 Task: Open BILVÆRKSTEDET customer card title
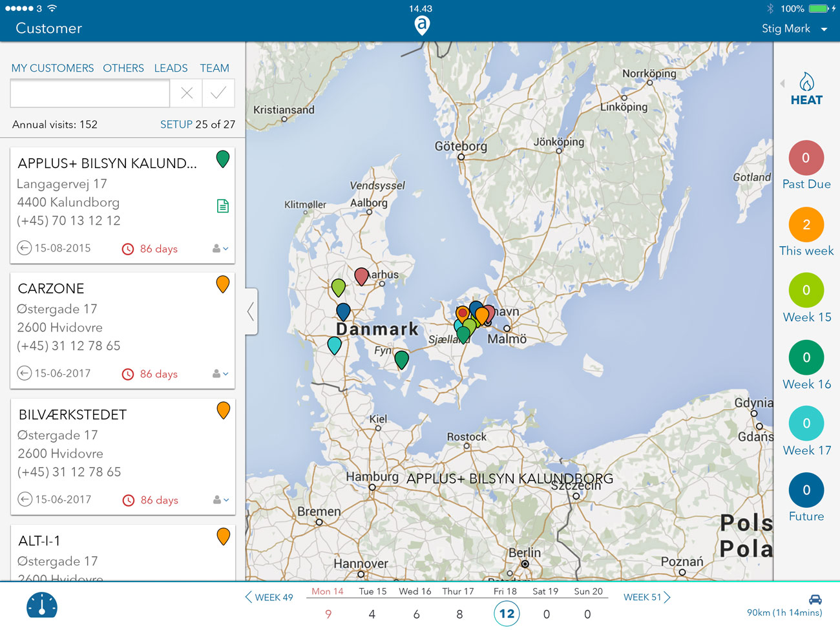click(72, 415)
